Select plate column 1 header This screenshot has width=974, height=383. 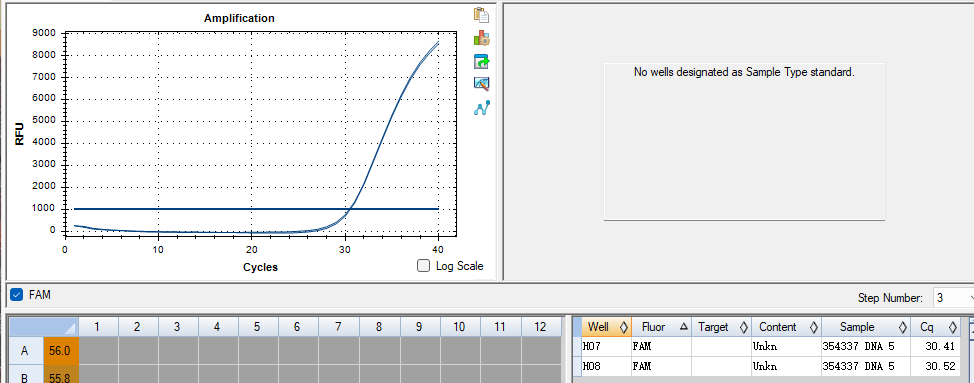tap(98, 327)
